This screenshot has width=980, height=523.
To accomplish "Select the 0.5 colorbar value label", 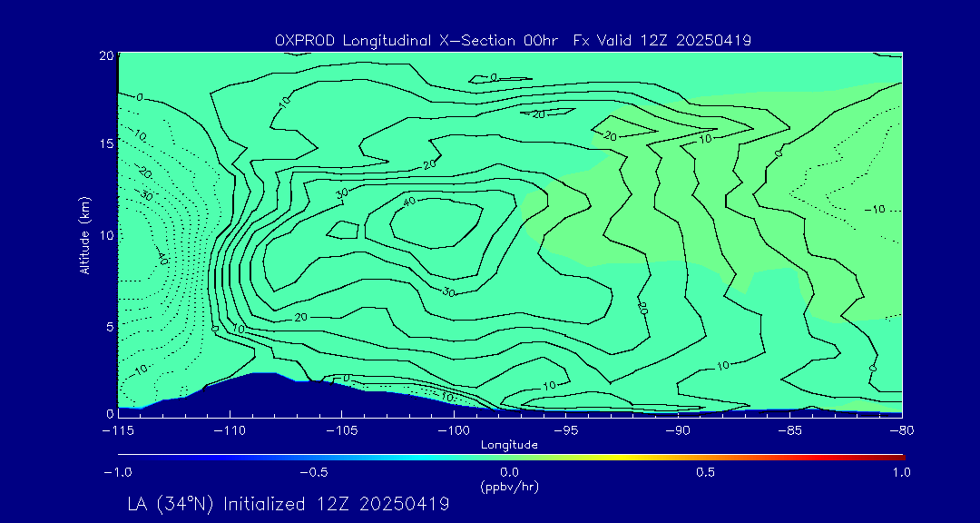I will coord(705,472).
